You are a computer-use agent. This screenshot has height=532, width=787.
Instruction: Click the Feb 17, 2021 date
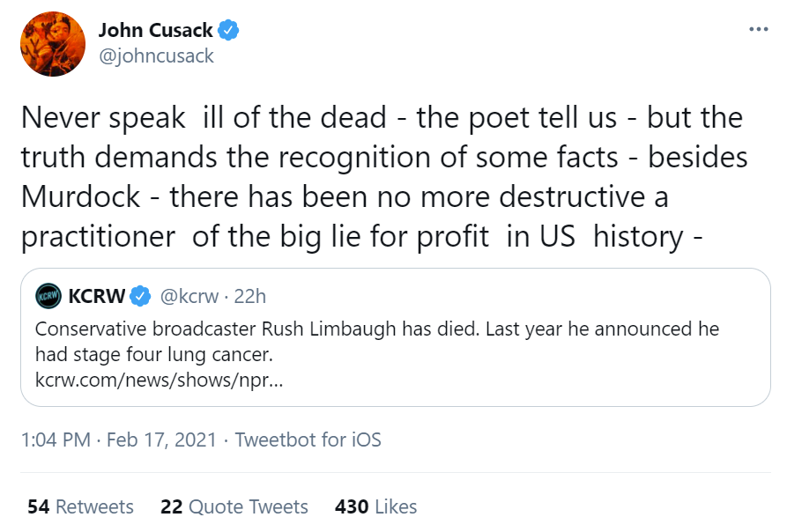point(161,440)
